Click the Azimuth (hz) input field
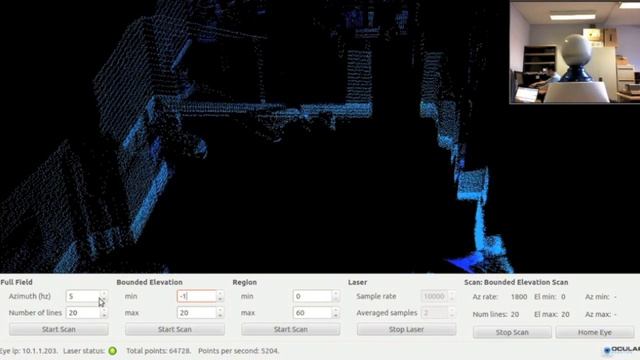Image resolution: width=640 pixels, height=360 pixels. [83, 296]
